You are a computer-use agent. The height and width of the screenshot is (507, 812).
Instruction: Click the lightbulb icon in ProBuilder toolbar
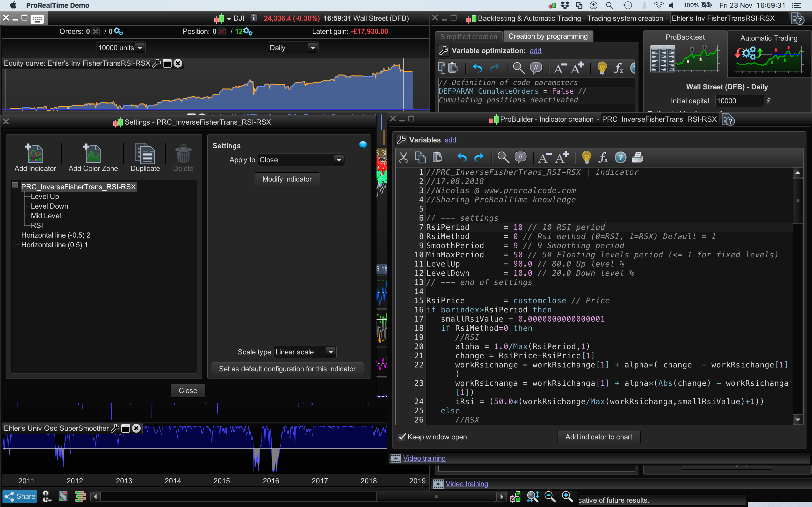click(x=586, y=157)
